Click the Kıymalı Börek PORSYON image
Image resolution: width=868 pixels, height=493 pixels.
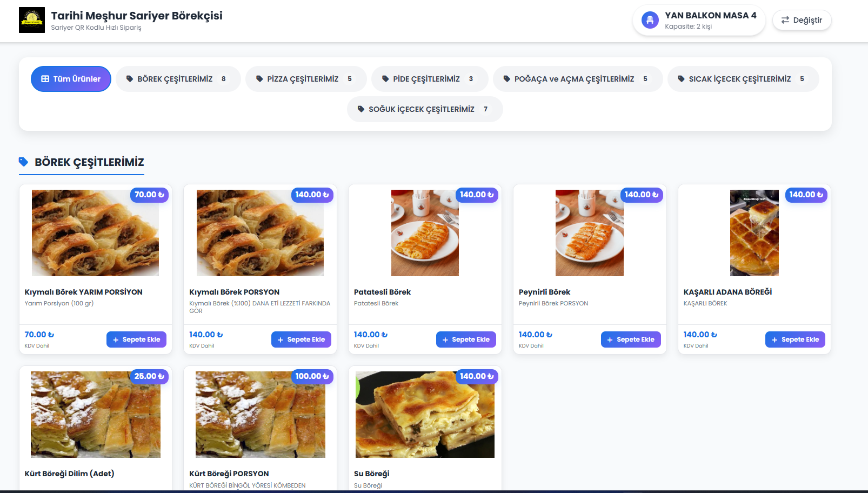[x=260, y=233]
